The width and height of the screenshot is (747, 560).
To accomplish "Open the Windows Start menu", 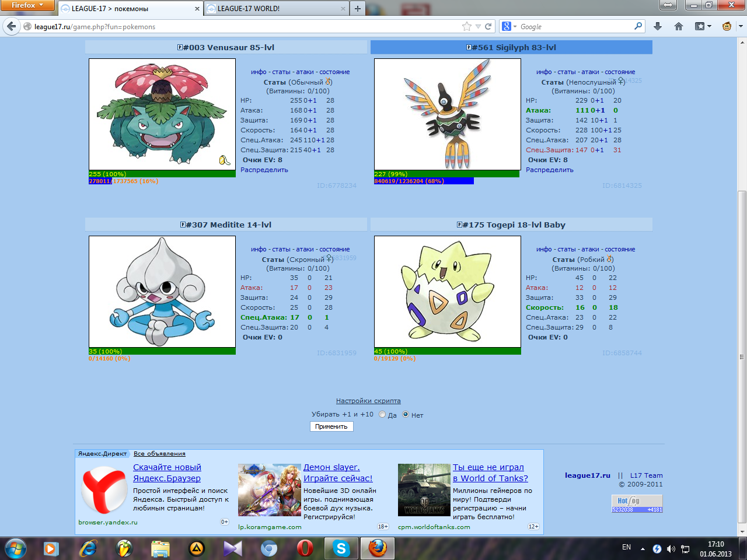I will click(16, 548).
